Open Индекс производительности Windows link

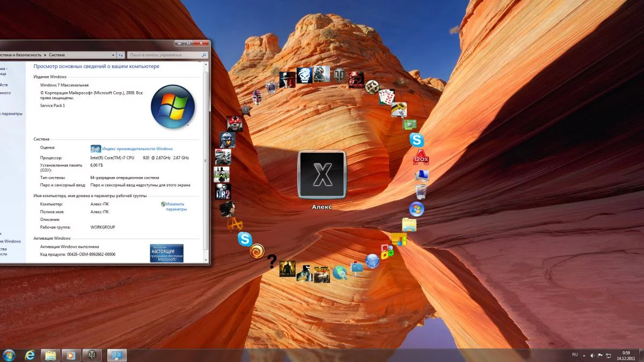[x=137, y=149]
